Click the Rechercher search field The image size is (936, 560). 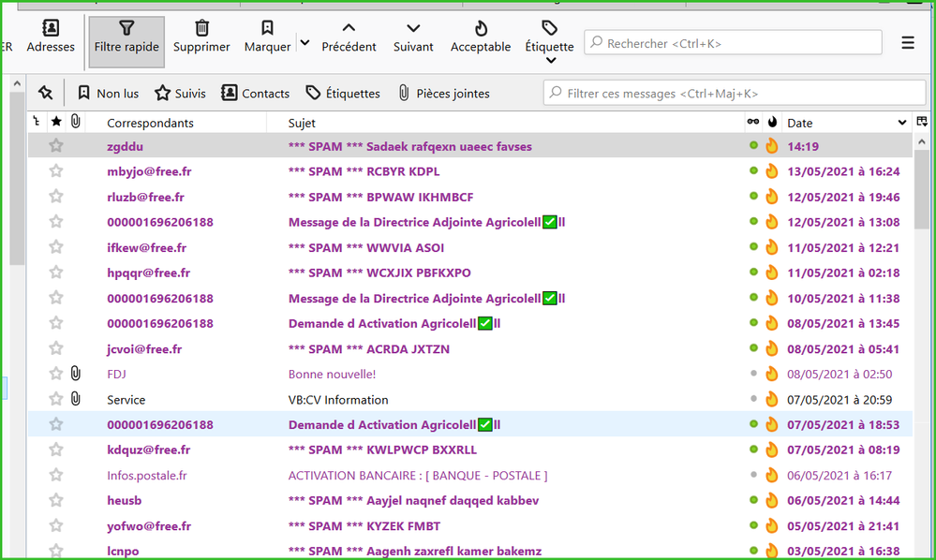click(734, 43)
